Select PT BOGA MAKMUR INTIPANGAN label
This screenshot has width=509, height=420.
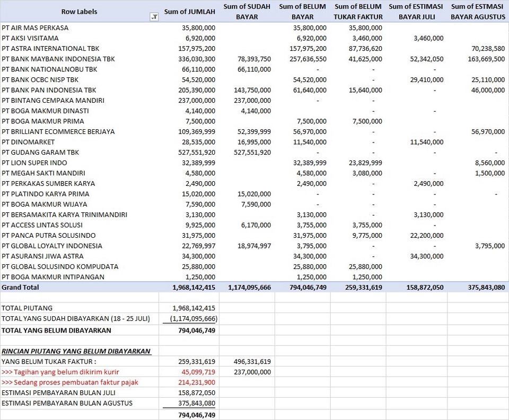coord(53,277)
